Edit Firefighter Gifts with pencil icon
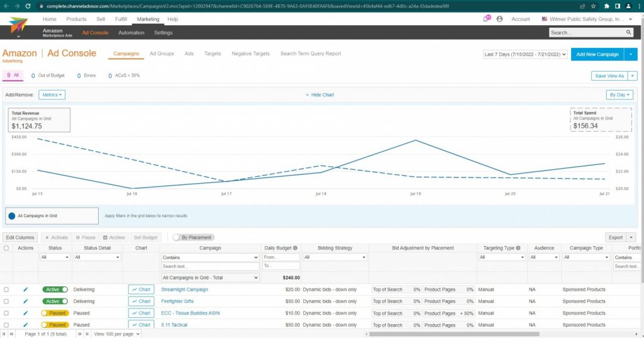644x338 pixels. (x=25, y=301)
